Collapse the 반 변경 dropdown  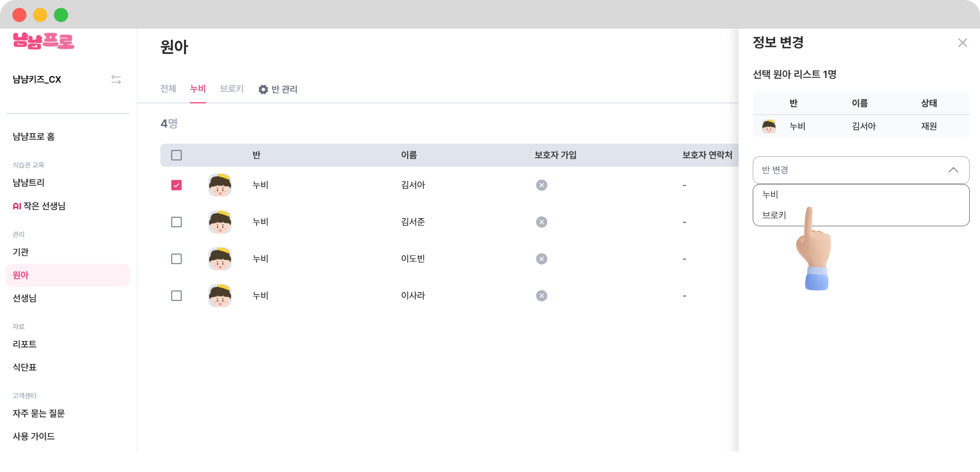tap(953, 170)
